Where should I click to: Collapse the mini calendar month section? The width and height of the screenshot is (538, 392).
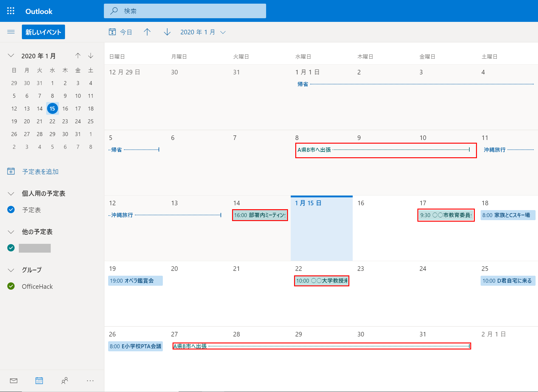(11, 56)
